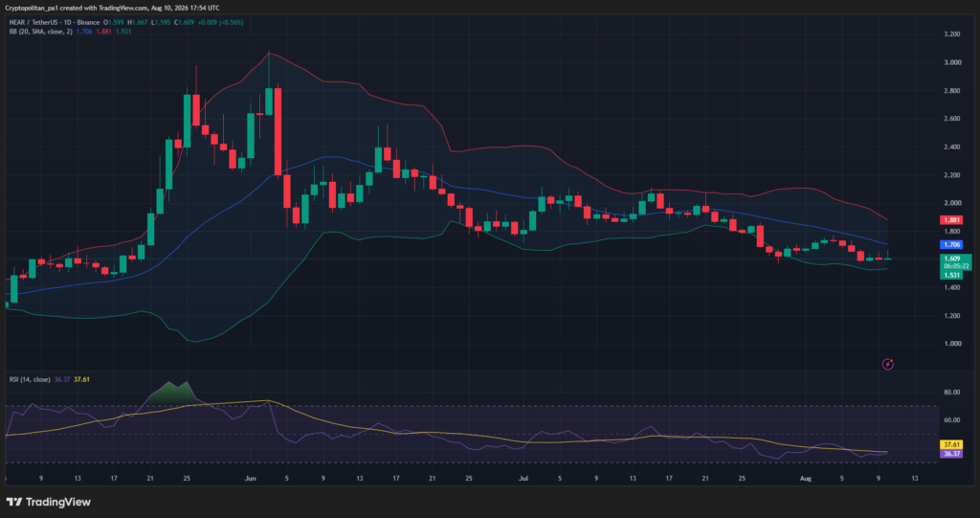Click the green 1.609 current price tag
Screen dimensions: 980x518
pos(952,259)
